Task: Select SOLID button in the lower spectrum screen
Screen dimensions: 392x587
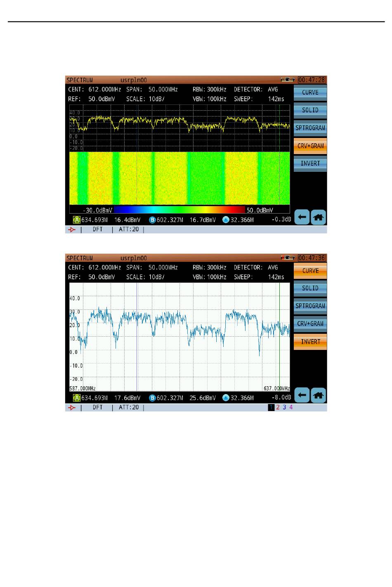Action: (310, 288)
